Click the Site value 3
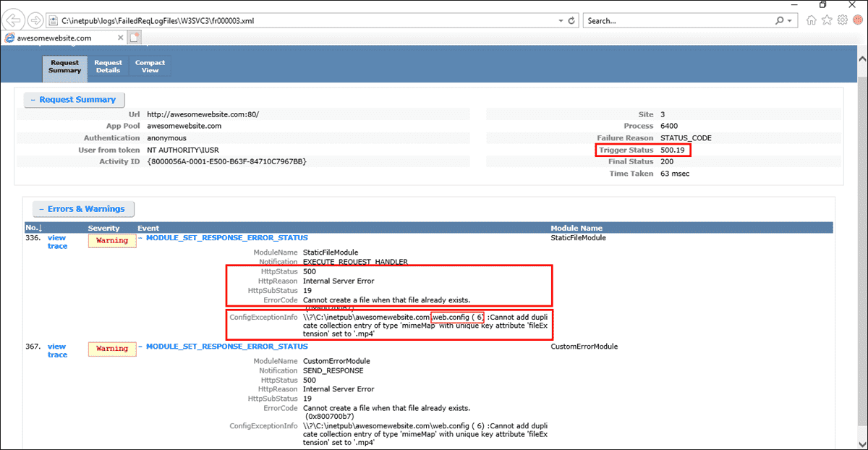 [x=663, y=114]
